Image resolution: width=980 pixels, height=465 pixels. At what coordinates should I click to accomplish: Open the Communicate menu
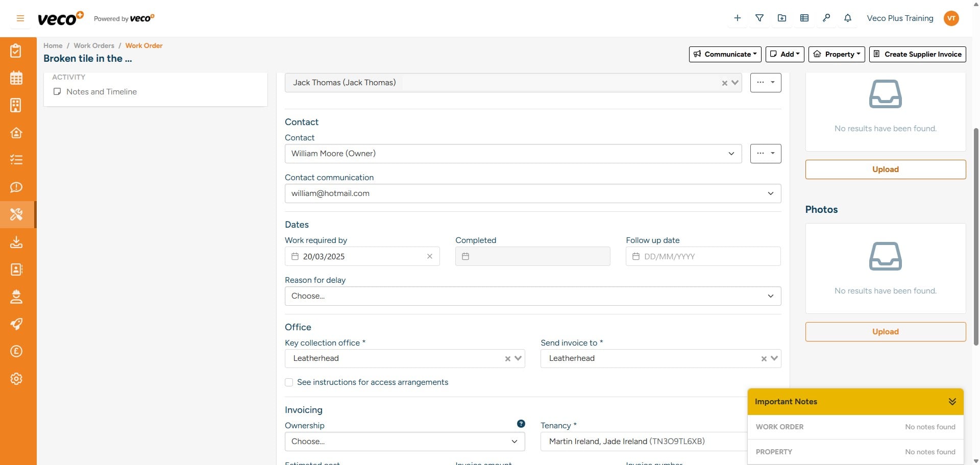[x=725, y=54]
